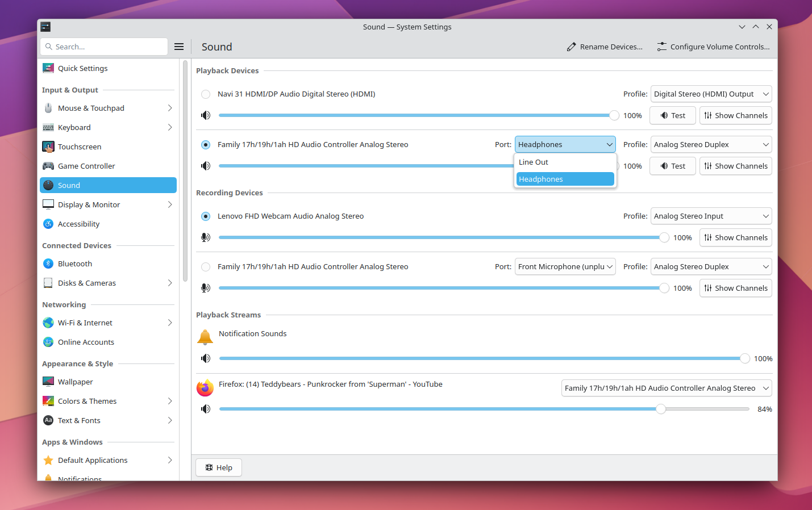Expand Wi-Fi & Internet chevron
This screenshot has width=812, height=510.
point(170,323)
